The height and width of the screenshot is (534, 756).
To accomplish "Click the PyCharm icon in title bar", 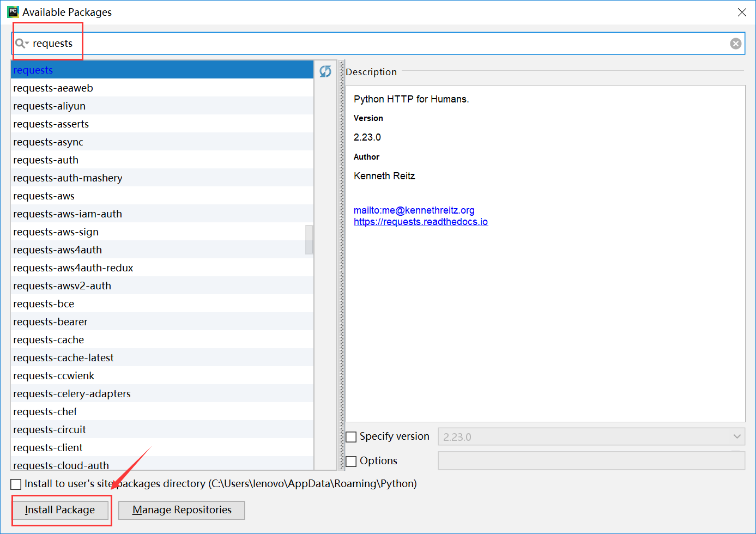I will coord(13,12).
